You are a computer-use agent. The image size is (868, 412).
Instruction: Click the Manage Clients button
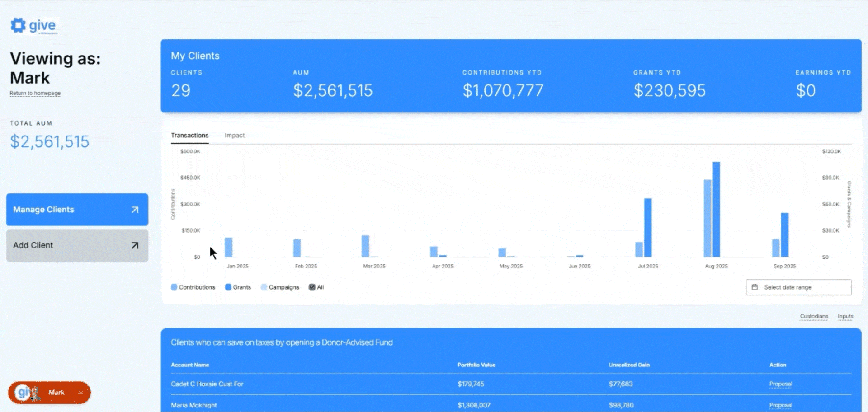(x=68, y=210)
